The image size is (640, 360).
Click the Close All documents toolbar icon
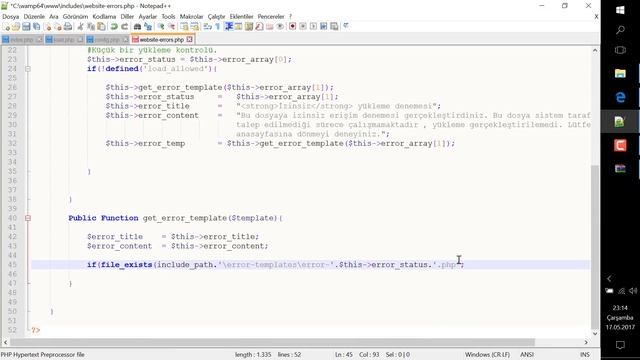click(x=58, y=27)
